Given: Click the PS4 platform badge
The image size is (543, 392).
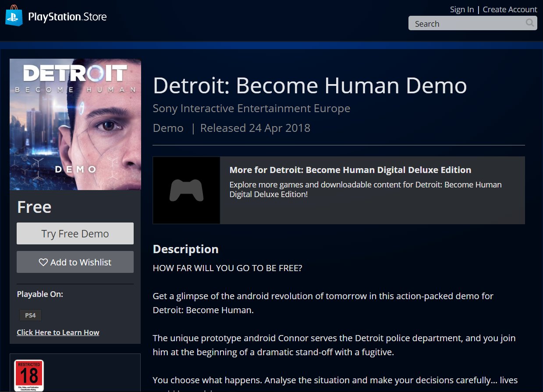Looking at the screenshot, I should (30, 315).
